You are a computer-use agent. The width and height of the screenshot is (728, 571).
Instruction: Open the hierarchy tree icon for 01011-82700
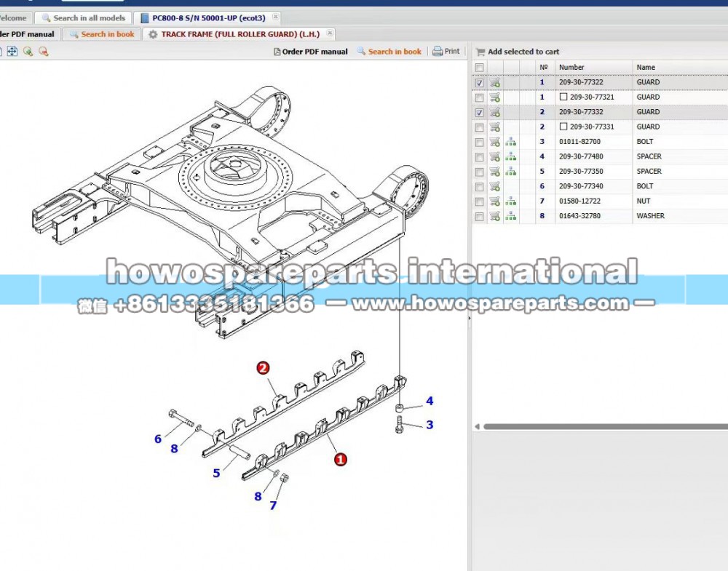point(511,141)
